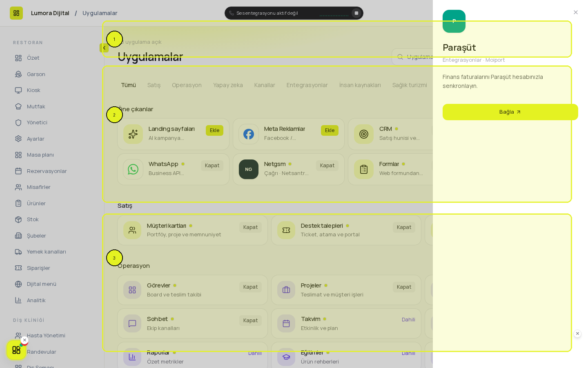Collapse the sidebar with chevron
The image size is (588, 368).
[x=104, y=48]
